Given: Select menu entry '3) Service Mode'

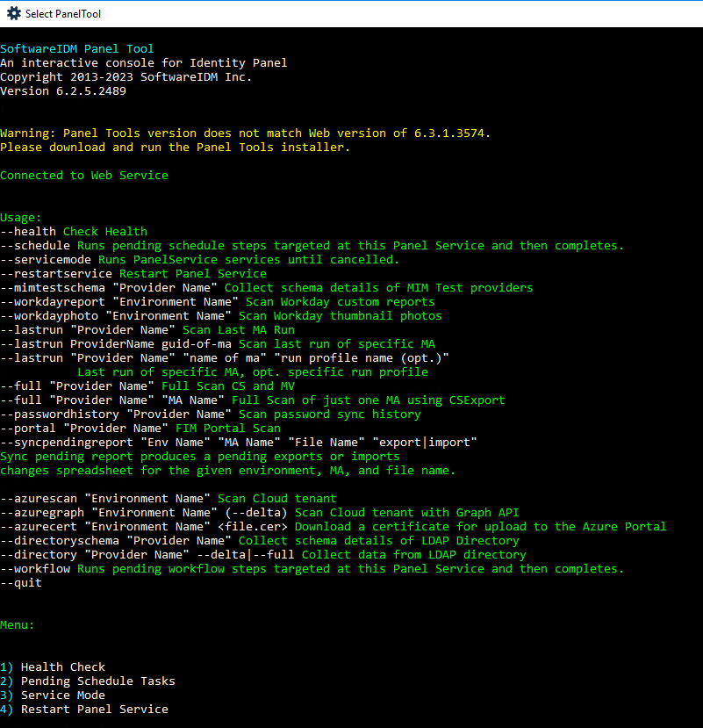Looking at the screenshot, I should [x=53, y=695].
